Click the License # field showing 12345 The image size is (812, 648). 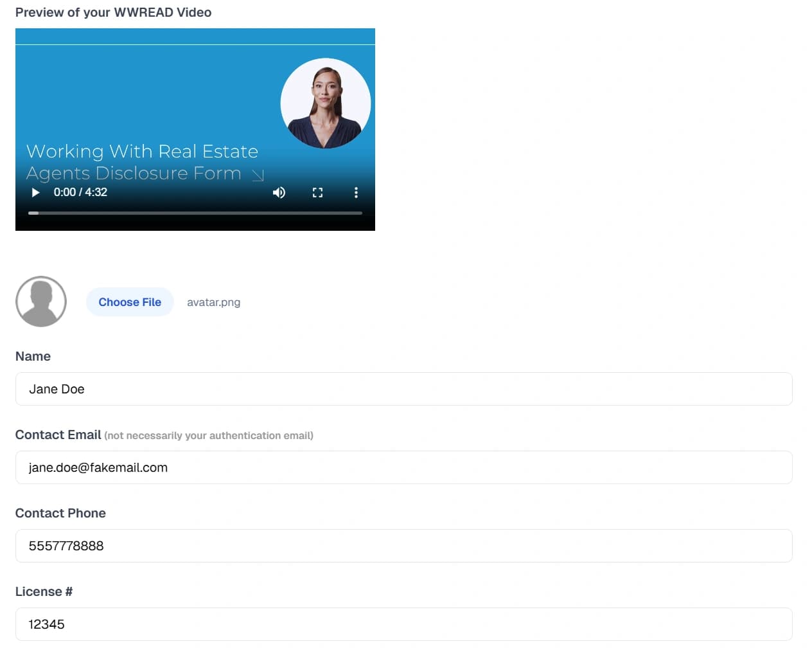pos(403,624)
